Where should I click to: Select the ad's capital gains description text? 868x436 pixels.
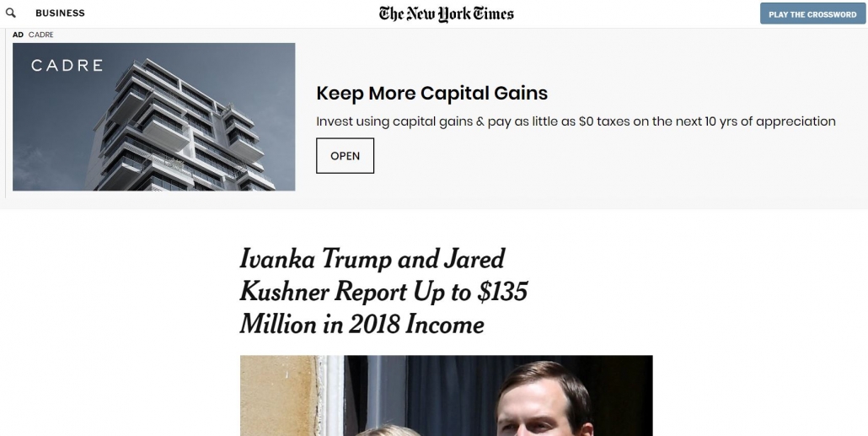[576, 121]
